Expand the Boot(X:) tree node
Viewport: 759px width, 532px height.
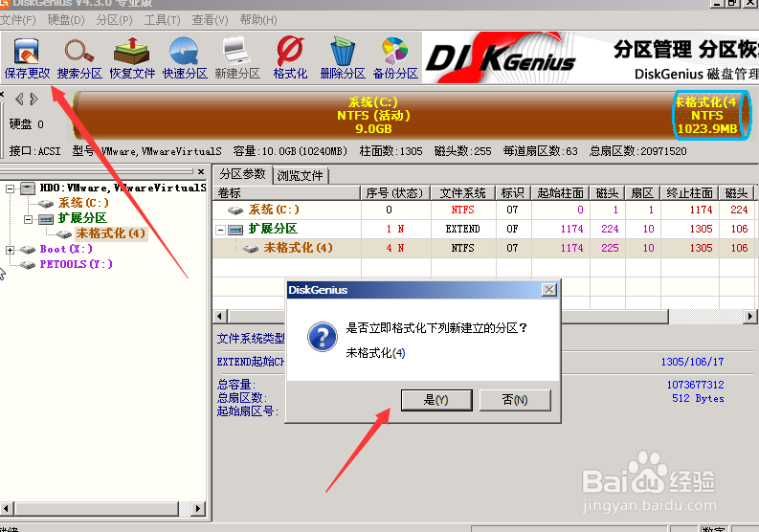tap(10, 250)
